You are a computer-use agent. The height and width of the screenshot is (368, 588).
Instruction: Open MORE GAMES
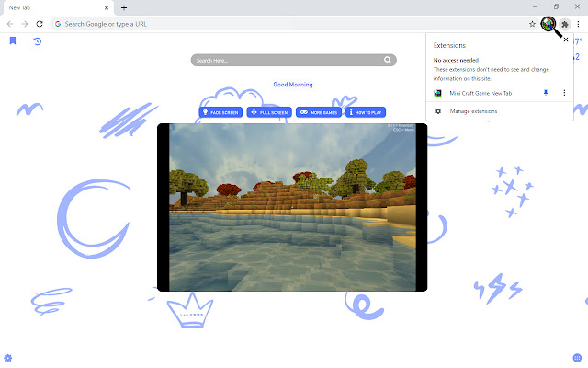(x=319, y=112)
